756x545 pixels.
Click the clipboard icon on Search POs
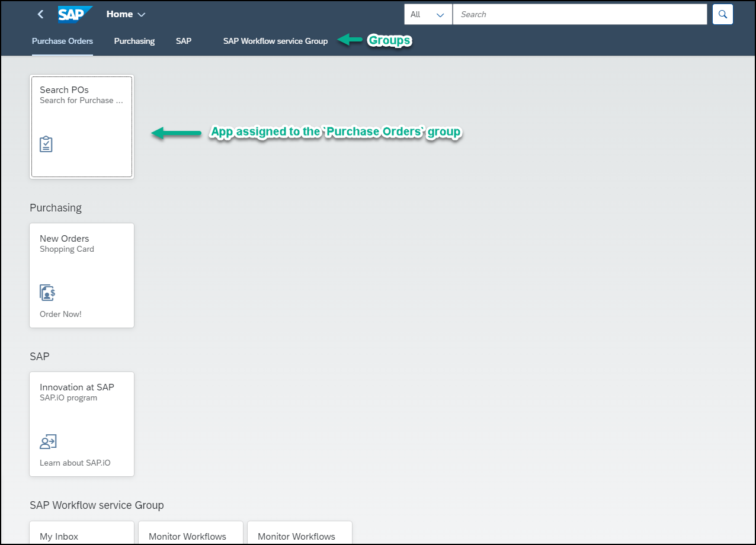click(46, 144)
